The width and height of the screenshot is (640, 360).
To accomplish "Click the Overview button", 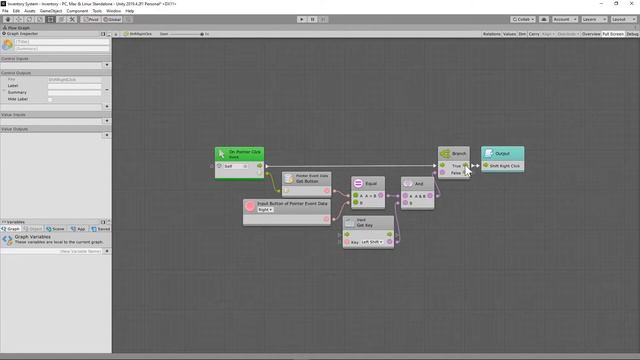I will point(591,34).
